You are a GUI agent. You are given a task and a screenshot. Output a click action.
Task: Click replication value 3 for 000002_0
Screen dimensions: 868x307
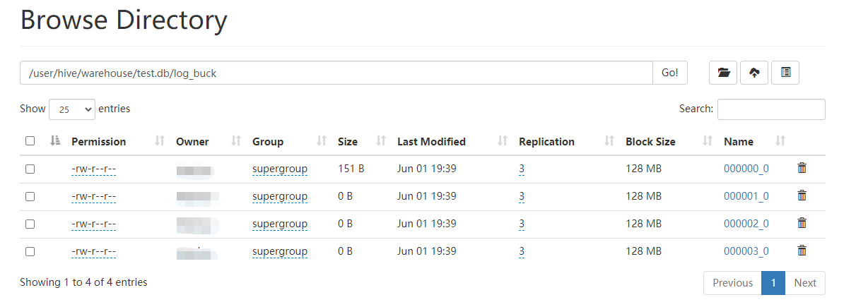point(522,224)
